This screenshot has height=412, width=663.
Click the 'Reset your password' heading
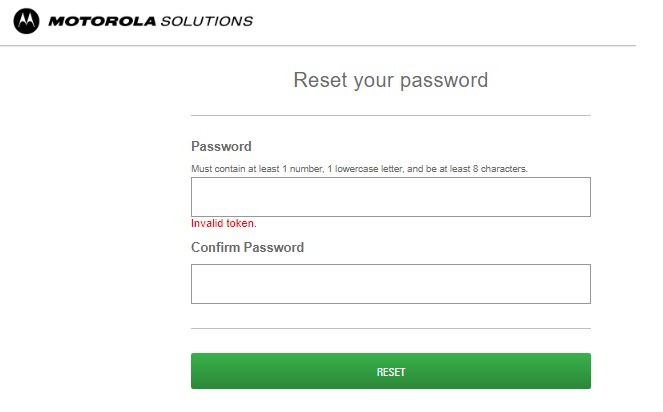point(391,81)
